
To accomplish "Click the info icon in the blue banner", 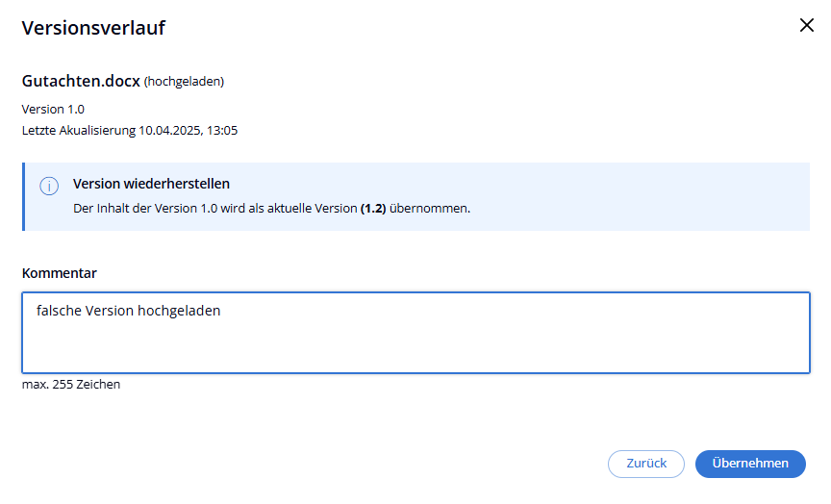I will [49, 187].
